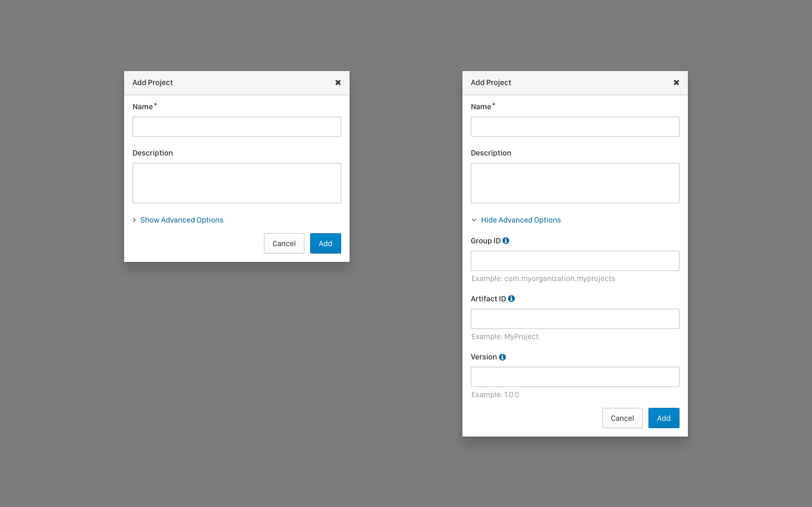812x507 pixels.
Task: Click chevron beside Show Advanced Options
Action: [134, 220]
